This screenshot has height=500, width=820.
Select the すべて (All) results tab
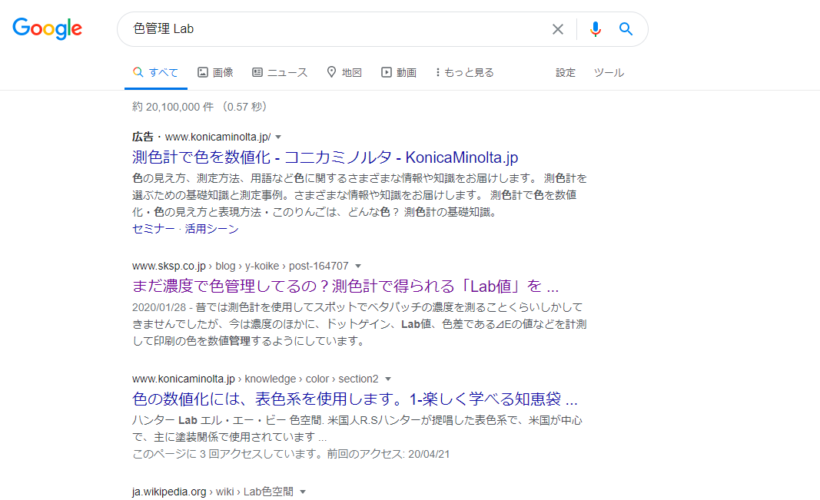[x=156, y=72]
